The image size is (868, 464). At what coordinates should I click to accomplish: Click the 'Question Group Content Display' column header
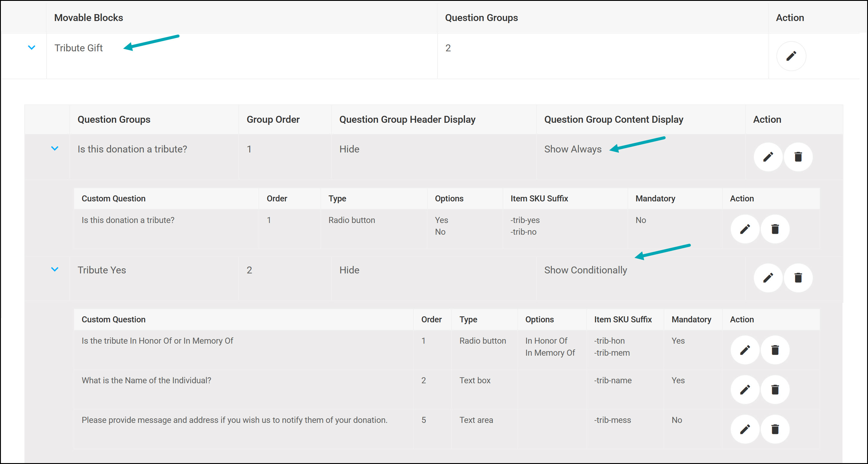click(x=614, y=119)
